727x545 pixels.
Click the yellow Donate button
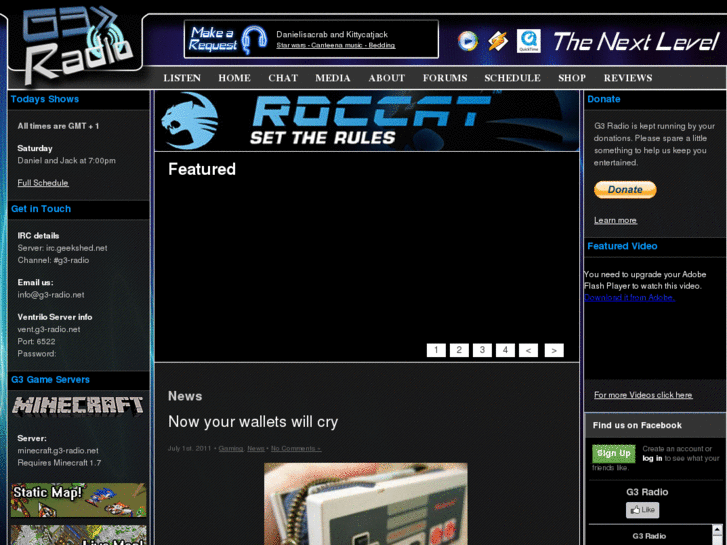625,190
